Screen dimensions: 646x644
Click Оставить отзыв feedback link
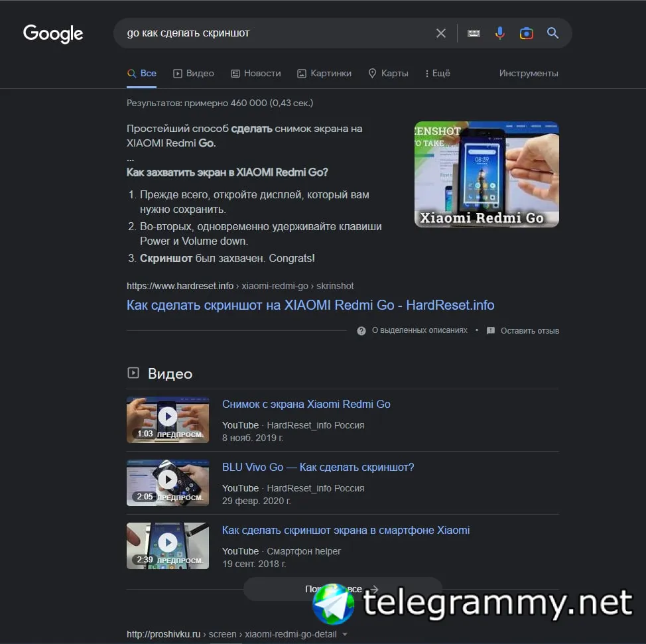530,331
